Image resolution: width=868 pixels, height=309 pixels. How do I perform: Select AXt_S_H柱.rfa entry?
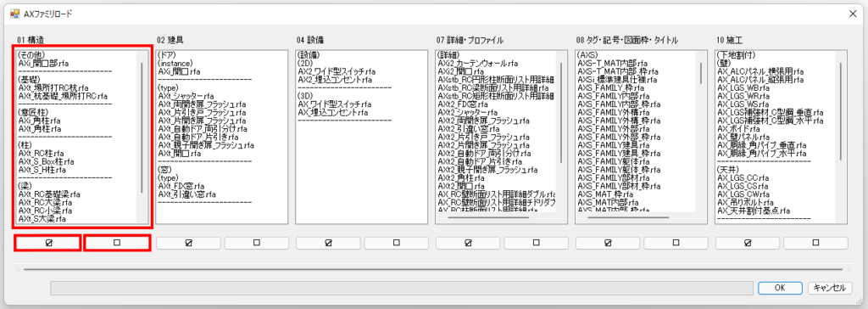tap(42, 169)
